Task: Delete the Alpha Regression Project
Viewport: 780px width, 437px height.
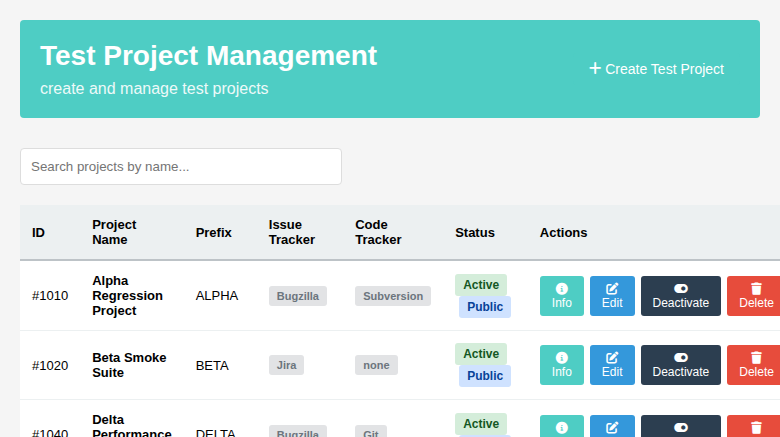Action: click(x=756, y=296)
